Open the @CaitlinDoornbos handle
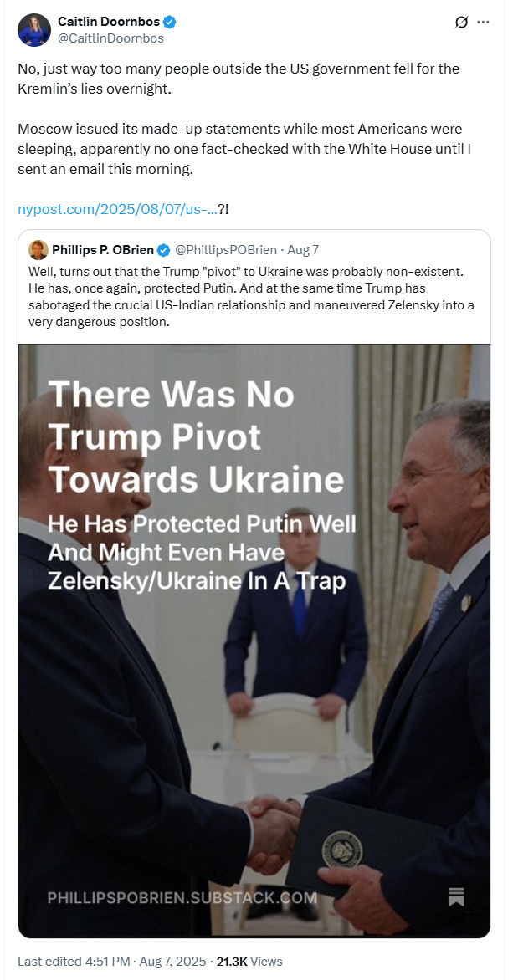513x980 pixels. click(110, 38)
